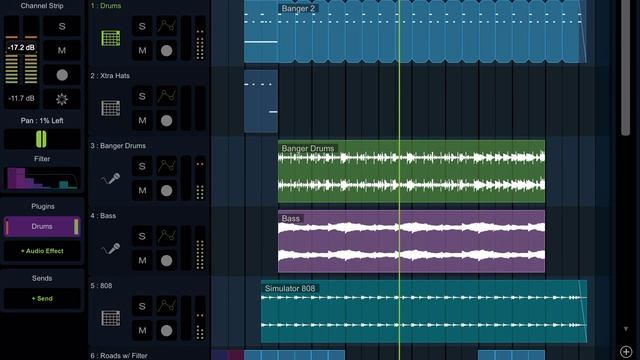Open the Drums track MIDI grid icon
Screen dimensions: 640x360
[x=111, y=38]
